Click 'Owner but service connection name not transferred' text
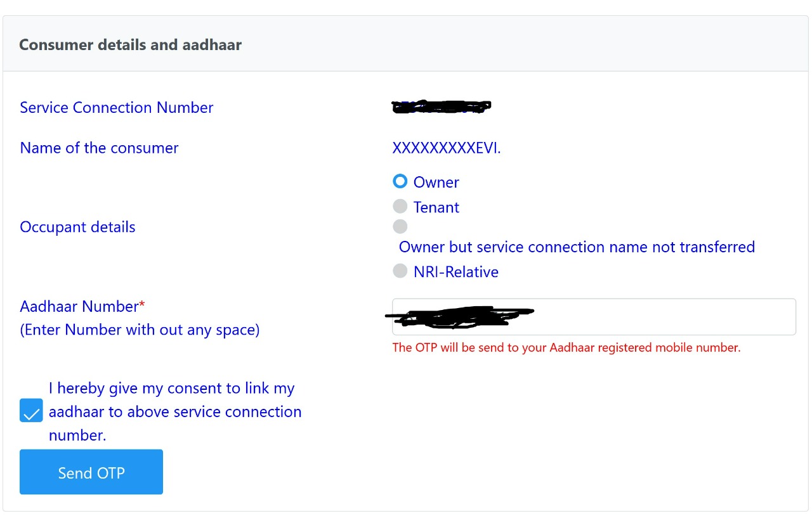 click(576, 247)
